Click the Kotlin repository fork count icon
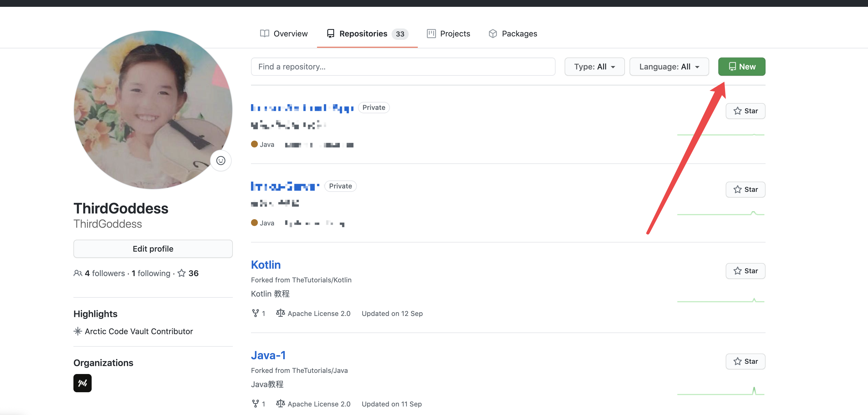Screen dimensions: 868x415 255,313
